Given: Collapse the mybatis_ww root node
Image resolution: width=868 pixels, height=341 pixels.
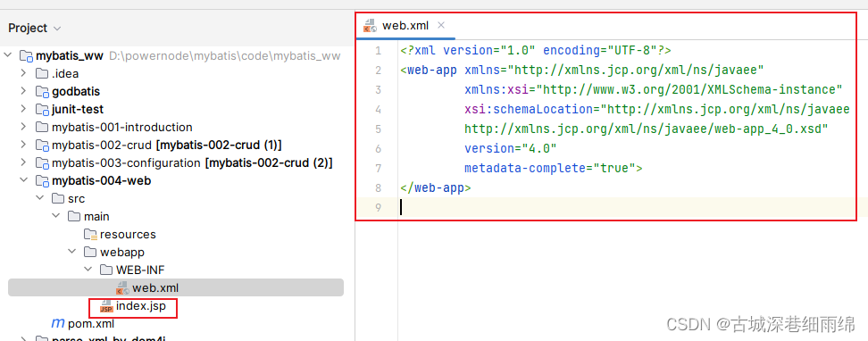Looking at the screenshot, I should point(8,56).
